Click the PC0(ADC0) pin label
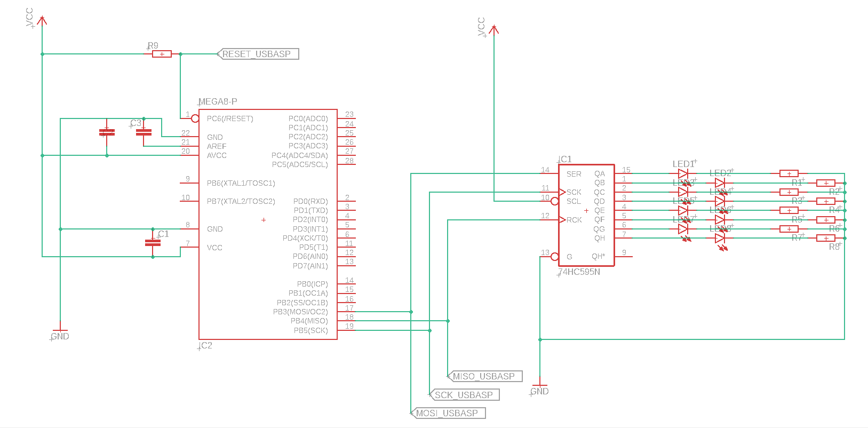The width and height of the screenshot is (868, 428). pos(308,118)
